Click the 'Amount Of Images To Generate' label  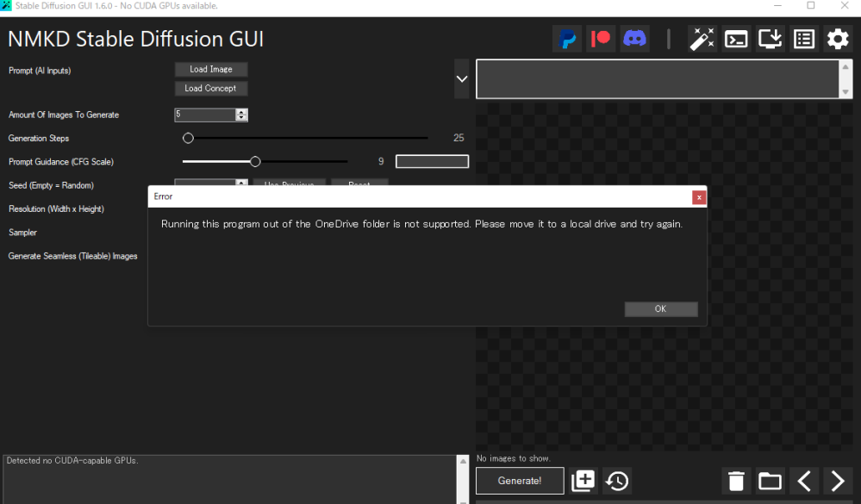(x=64, y=115)
